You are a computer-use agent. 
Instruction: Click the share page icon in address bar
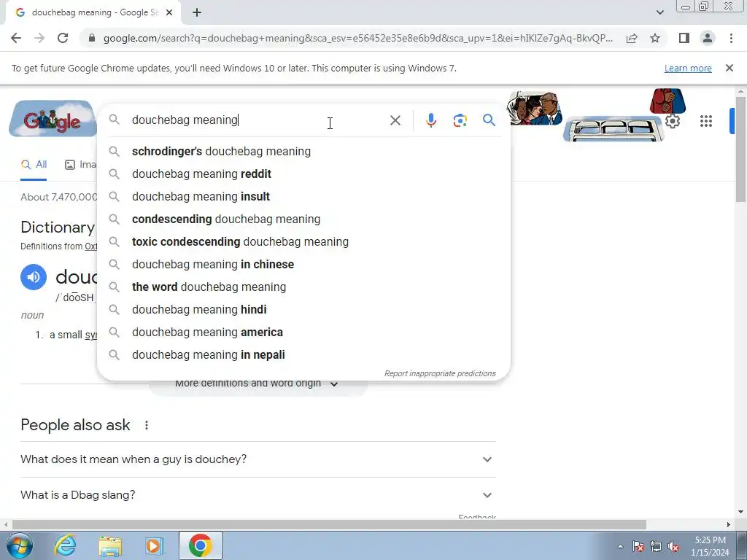[x=632, y=38]
